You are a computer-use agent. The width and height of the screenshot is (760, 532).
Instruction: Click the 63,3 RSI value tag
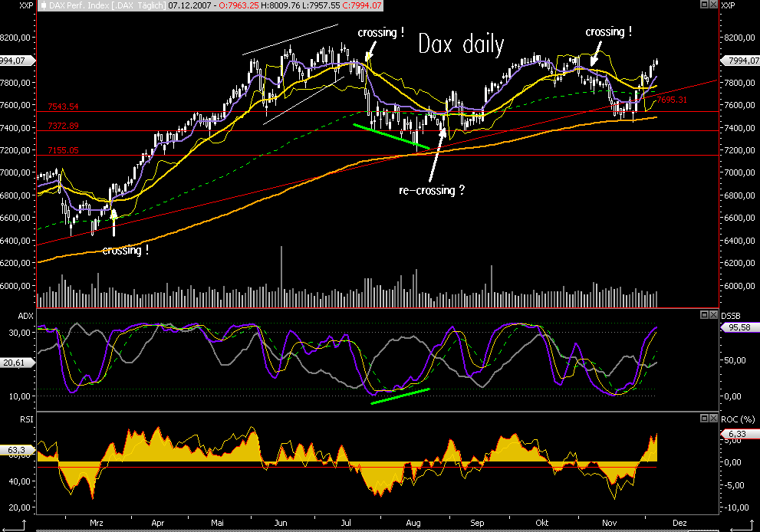pyautogui.click(x=16, y=450)
